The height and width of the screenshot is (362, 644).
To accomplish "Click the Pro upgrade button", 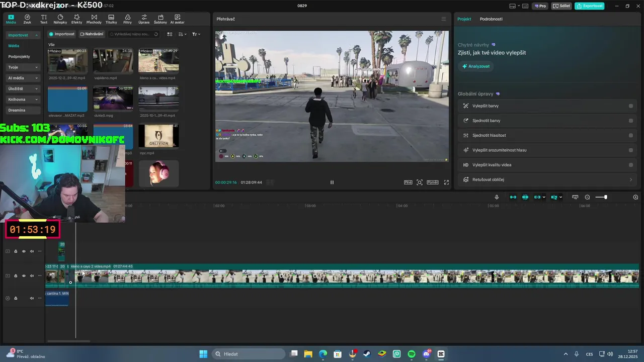I will (x=540, y=6).
